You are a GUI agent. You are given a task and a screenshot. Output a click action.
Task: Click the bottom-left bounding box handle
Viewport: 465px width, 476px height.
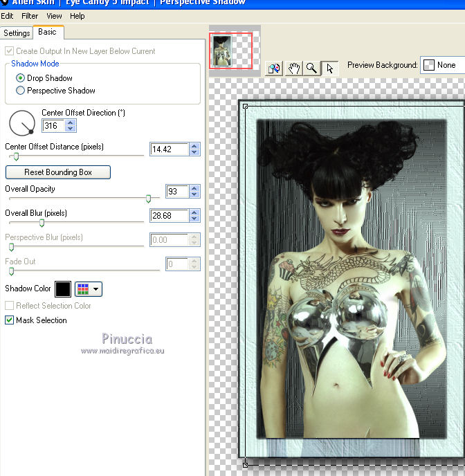(245, 465)
